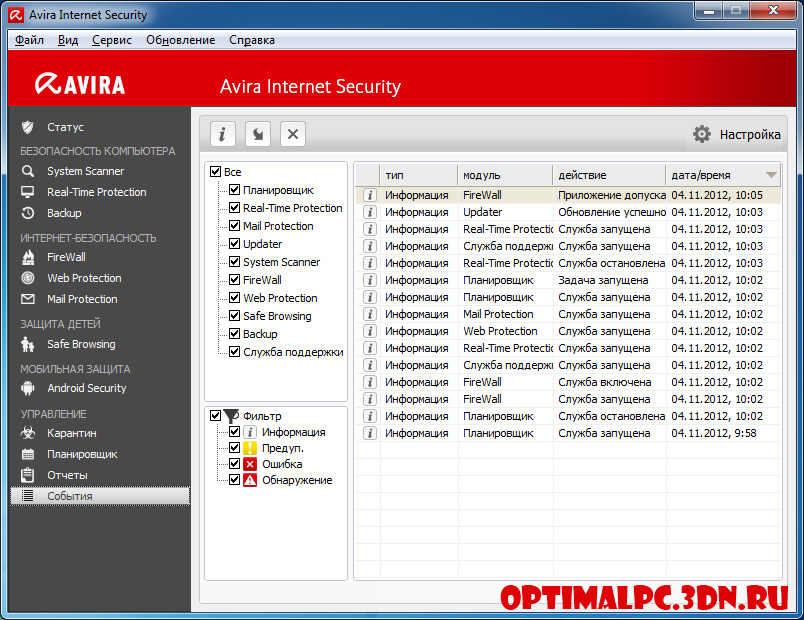Screen dimensions: 804x620
Task: Click the Avira logo in red banner
Action: (80, 85)
